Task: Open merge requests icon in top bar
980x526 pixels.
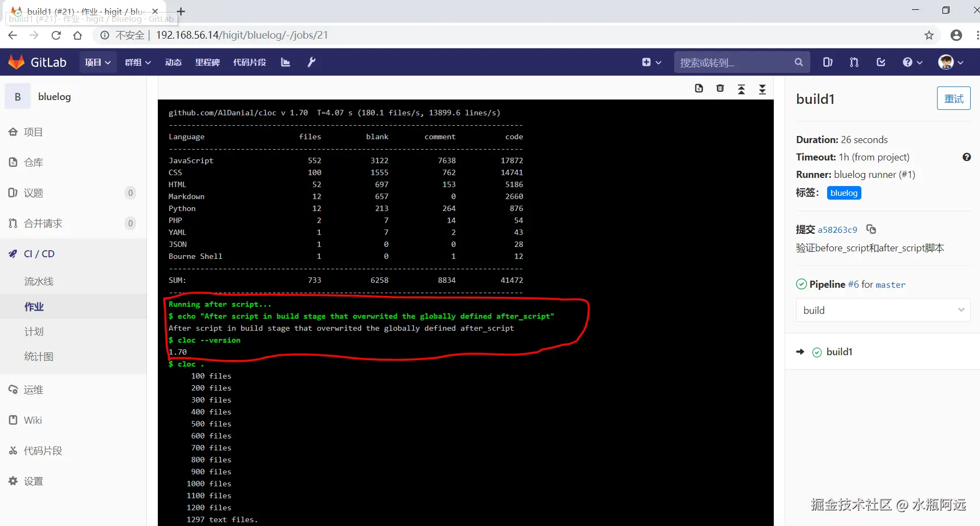Action: [853, 62]
